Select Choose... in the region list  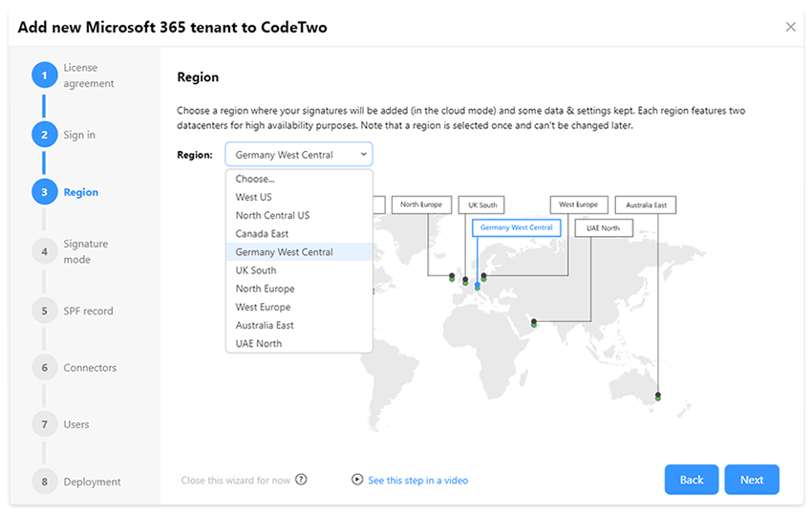tap(299, 179)
